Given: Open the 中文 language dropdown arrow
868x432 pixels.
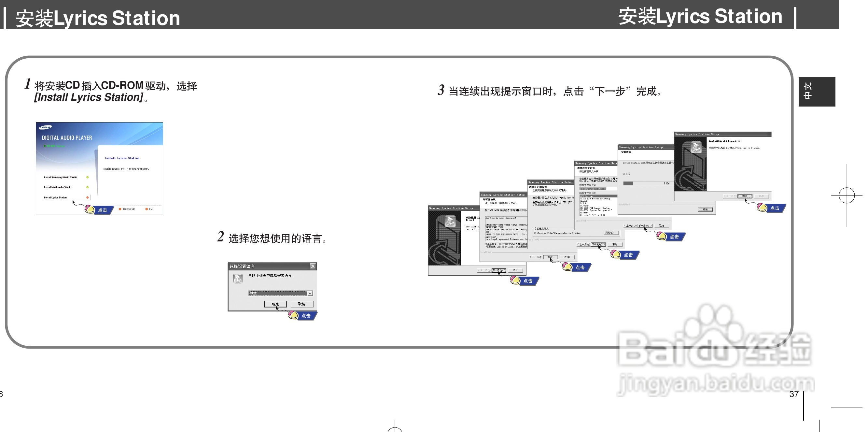Looking at the screenshot, I should click(310, 294).
